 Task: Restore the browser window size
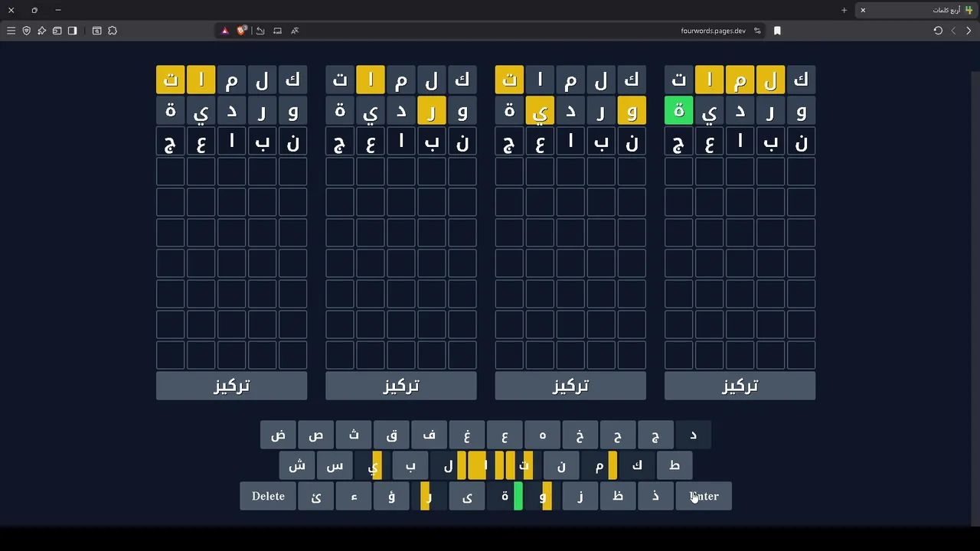point(34,10)
